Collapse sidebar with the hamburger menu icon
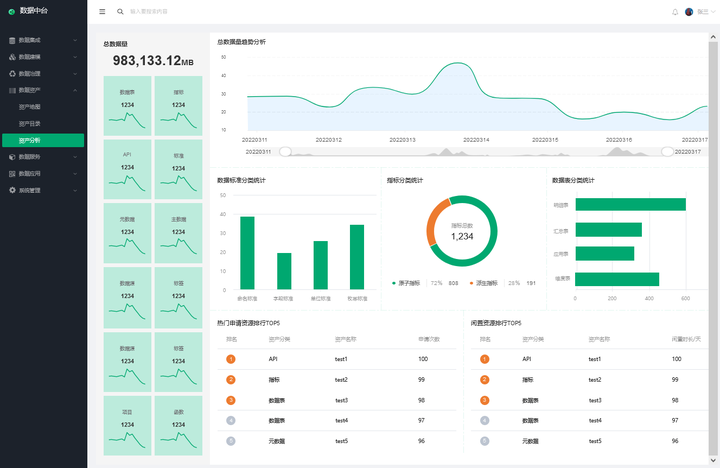720x468 pixels. pos(102,11)
